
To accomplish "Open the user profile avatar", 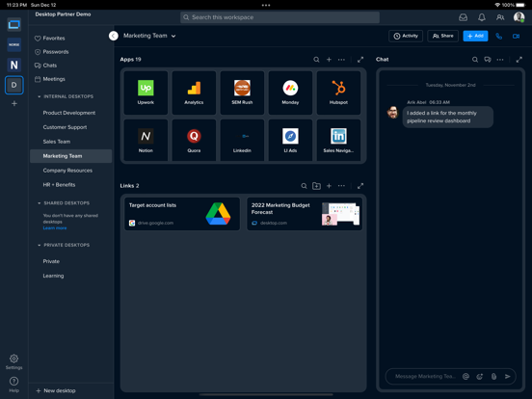I will point(519,17).
